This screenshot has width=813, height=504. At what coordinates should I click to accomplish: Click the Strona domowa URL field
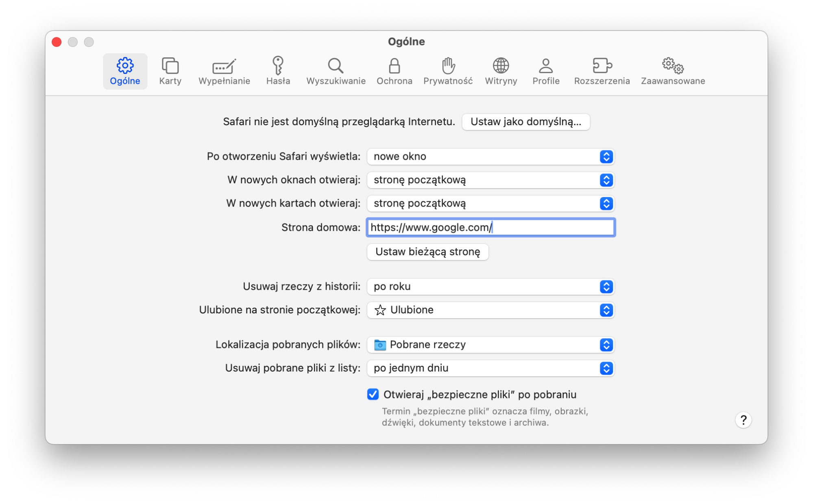(x=490, y=227)
